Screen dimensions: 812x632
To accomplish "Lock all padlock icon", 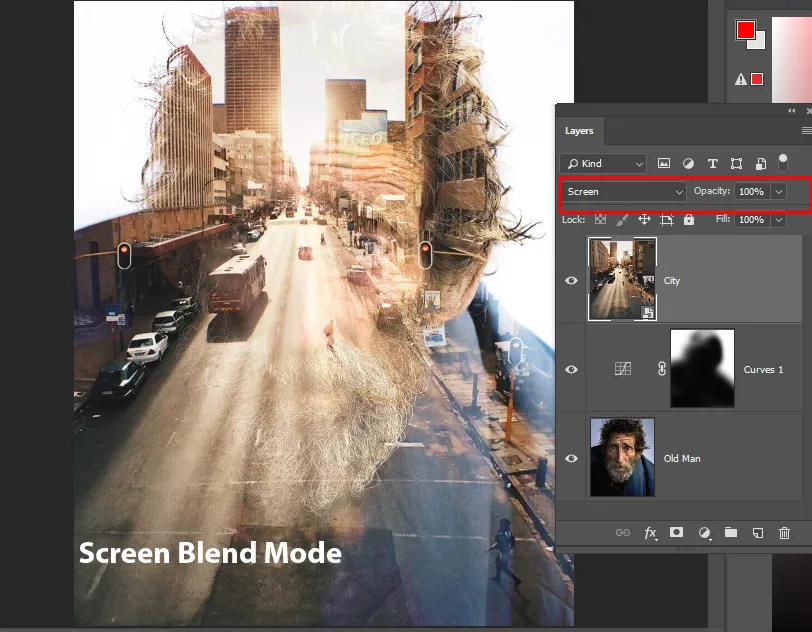I will click(x=689, y=220).
